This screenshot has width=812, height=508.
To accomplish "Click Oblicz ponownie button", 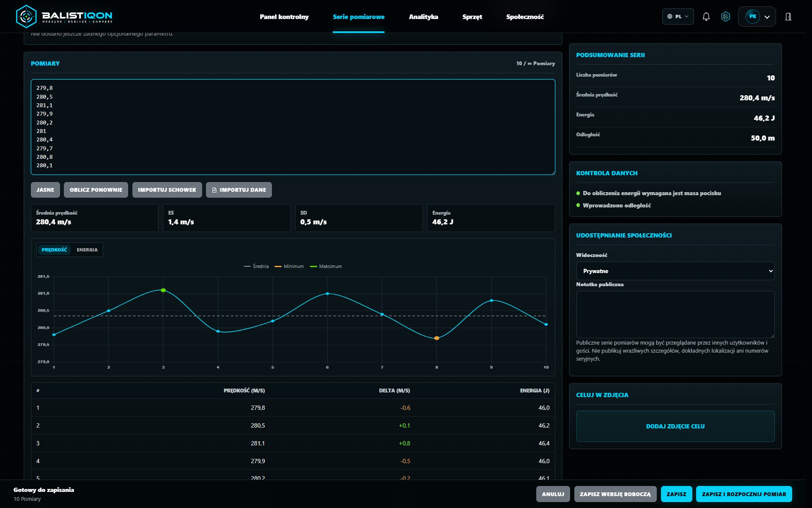I will (96, 190).
